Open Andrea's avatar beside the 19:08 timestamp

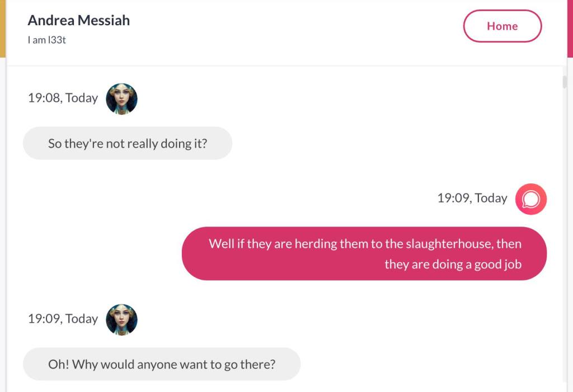(121, 99)
